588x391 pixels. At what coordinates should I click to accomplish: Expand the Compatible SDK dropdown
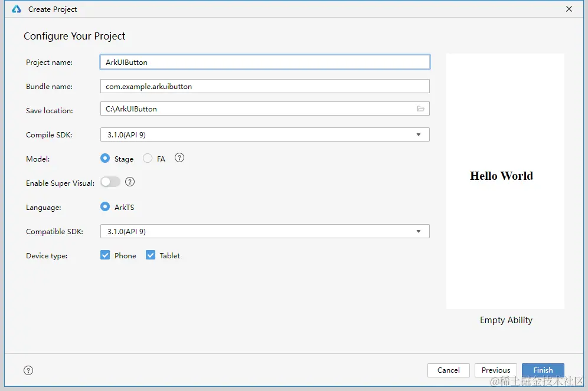click(x=419, y=231)
